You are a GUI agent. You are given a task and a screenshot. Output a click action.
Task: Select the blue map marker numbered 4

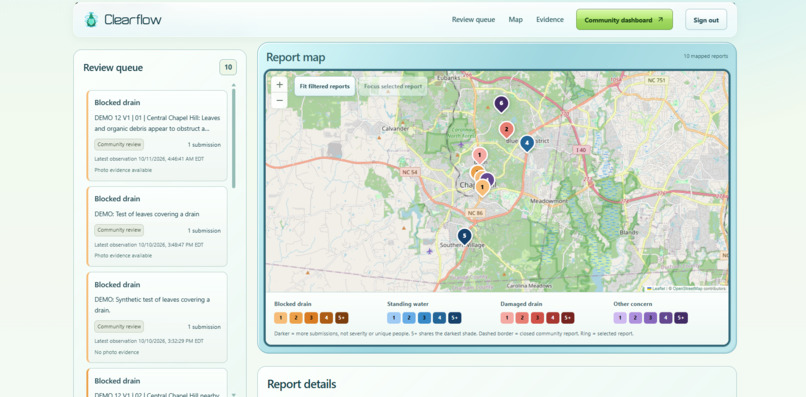click(527, 143)
